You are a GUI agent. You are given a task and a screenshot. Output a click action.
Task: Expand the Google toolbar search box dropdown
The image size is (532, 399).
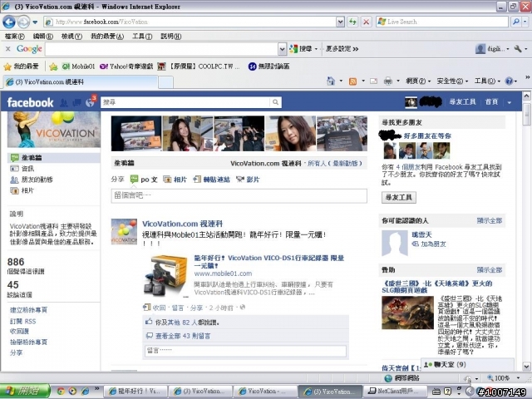click(282, 49)
